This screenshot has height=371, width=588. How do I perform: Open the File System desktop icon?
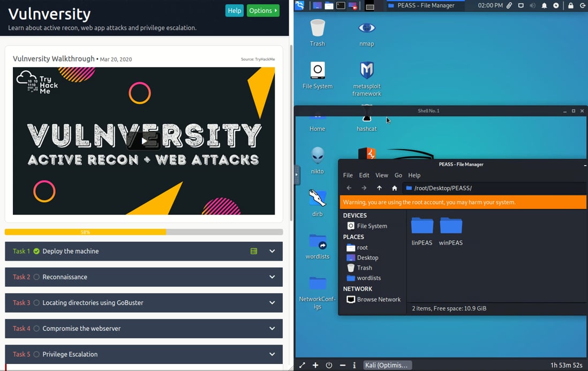[x=317, y=75]
